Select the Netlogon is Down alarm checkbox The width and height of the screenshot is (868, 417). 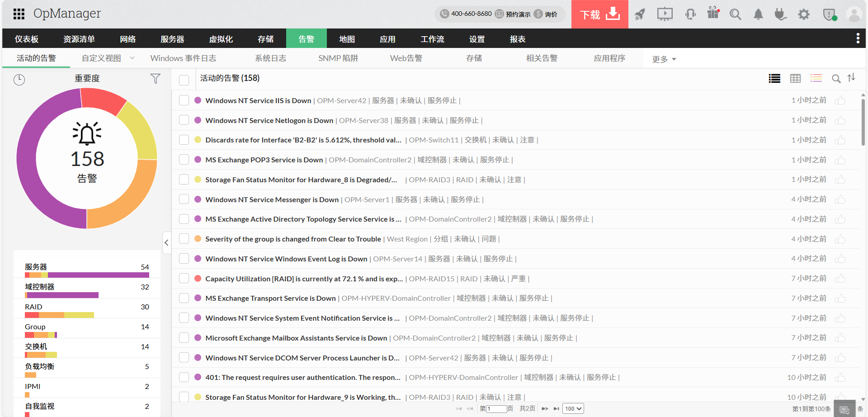point(184,120)
